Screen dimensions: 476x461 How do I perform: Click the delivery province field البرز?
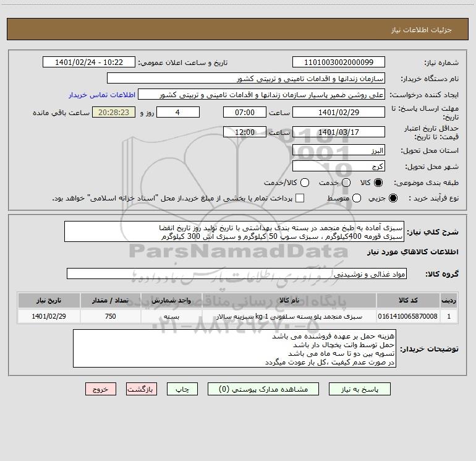click(x=339, y=150)
